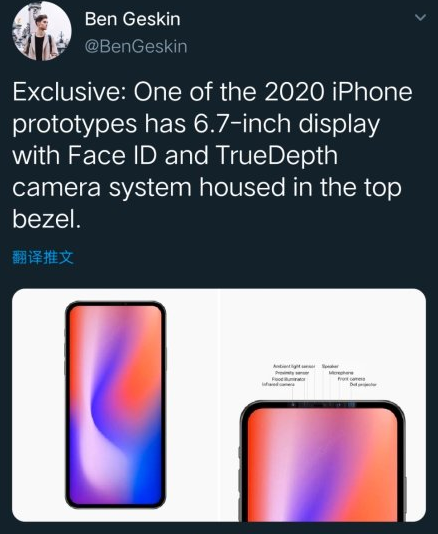Click the 'Flood illuminator' label
438x534 pixels.
[288, 379]
